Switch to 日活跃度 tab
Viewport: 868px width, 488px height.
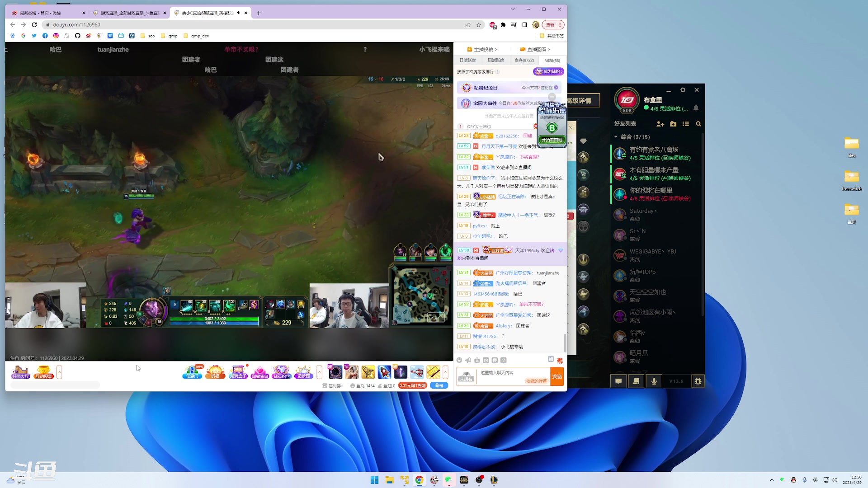pos(467,60)
